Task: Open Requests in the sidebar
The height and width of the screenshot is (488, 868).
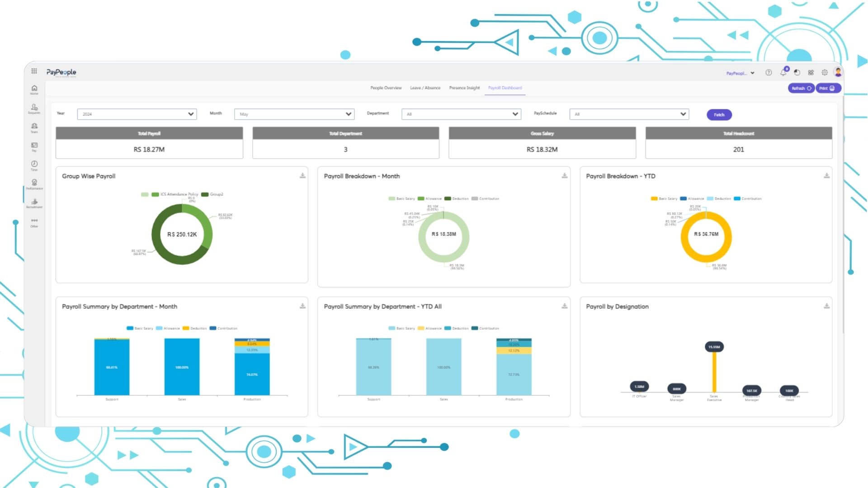Action: [x=34, y=109]
